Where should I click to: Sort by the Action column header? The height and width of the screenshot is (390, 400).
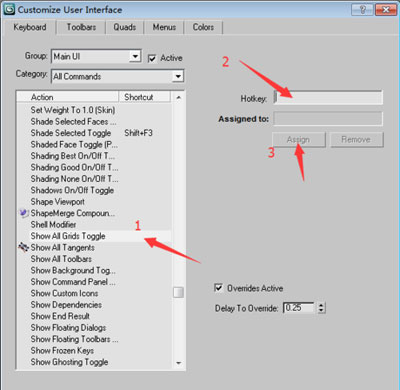(x=68, y=97)
